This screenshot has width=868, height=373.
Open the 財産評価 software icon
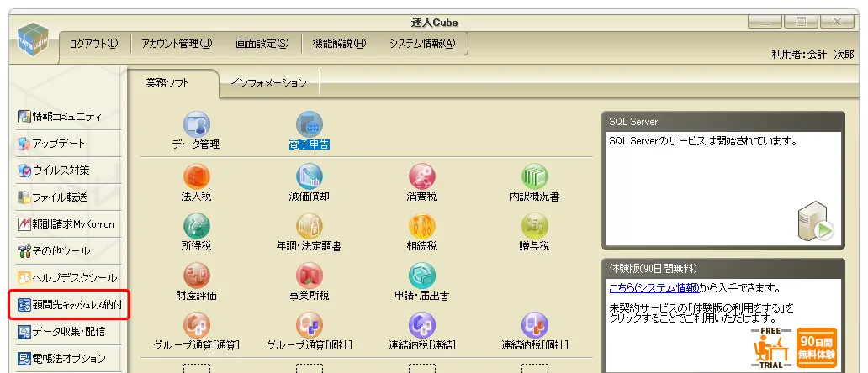[196, 276]
